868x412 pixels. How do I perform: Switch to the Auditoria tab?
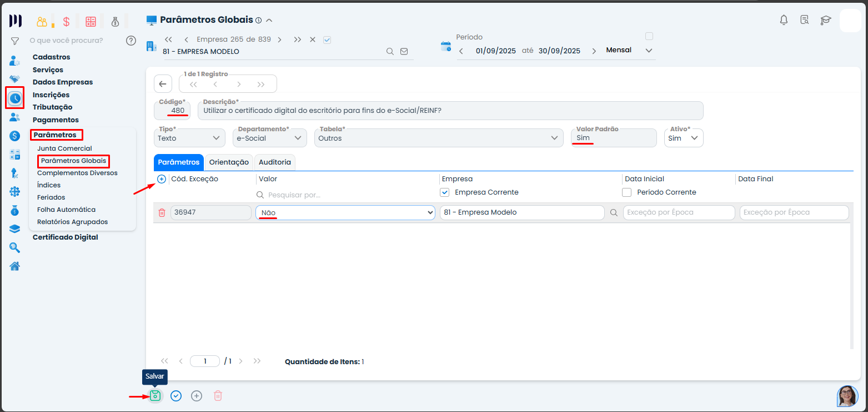274,162
